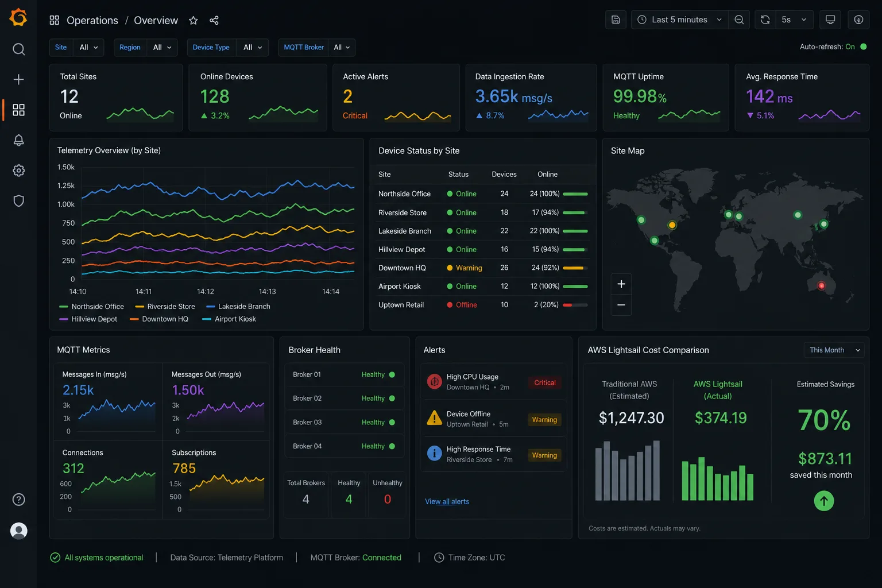Open the shield admin icon in sidebar
This screenshot has width=882, height=588.
(x=18, y=201)
